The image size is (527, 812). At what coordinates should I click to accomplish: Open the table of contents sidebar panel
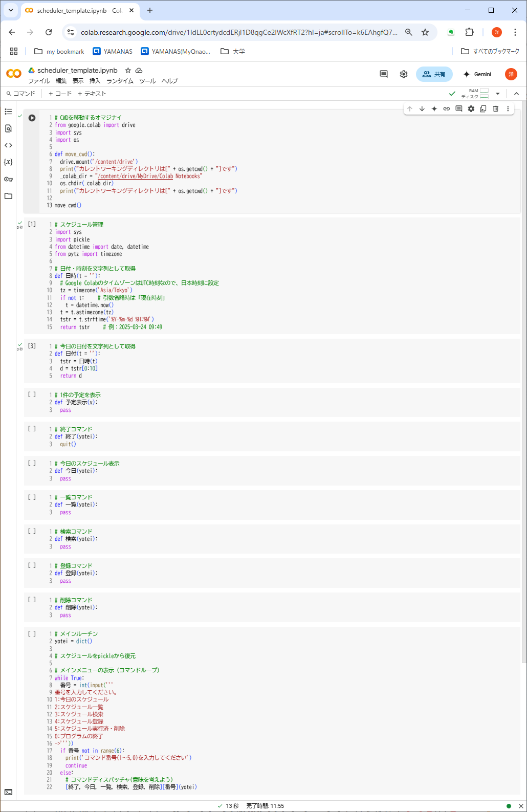pos(8,112)
